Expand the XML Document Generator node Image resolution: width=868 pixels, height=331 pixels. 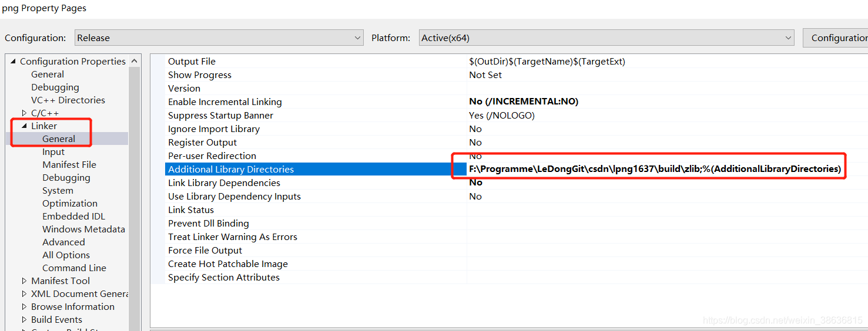click(24, 294)
